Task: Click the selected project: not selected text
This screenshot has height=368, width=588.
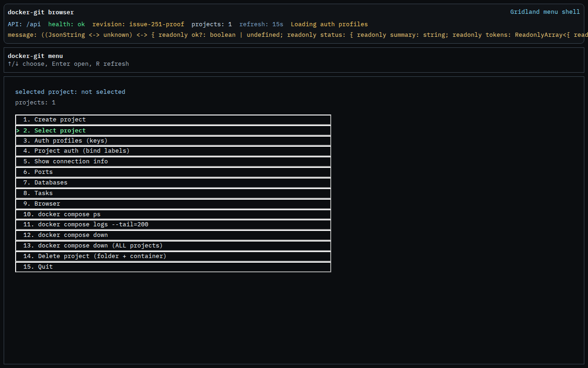Action: [70, 92]
